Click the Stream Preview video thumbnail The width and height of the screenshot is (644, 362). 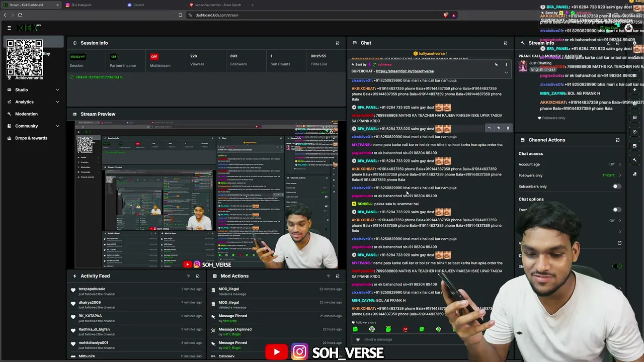(206, 195)
